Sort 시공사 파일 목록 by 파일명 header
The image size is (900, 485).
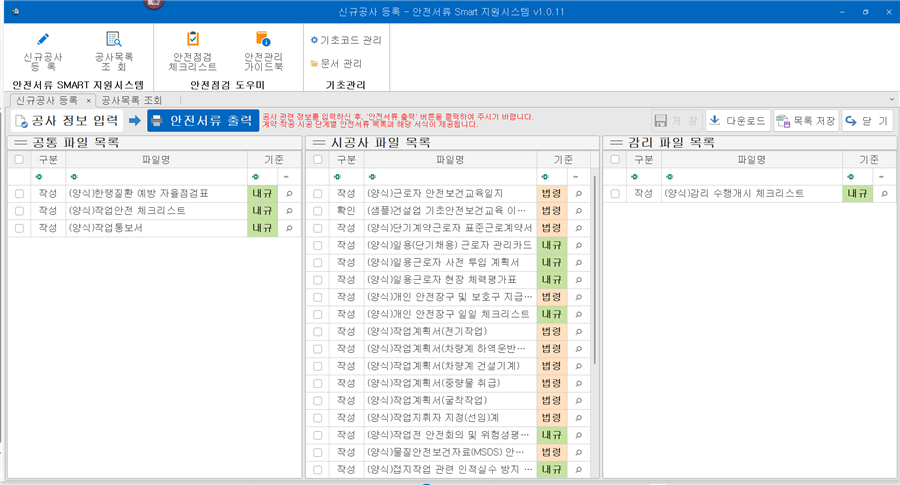[451, 160]
